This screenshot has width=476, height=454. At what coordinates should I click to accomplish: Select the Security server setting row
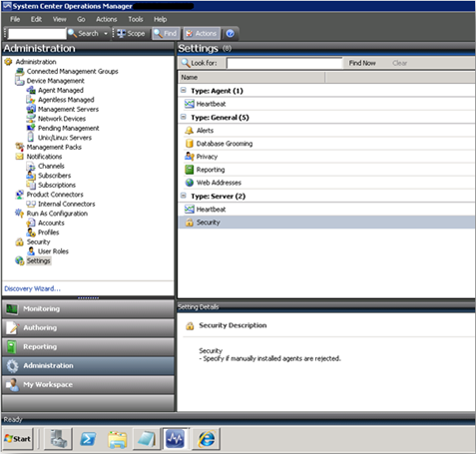click(x=326, y=223)
